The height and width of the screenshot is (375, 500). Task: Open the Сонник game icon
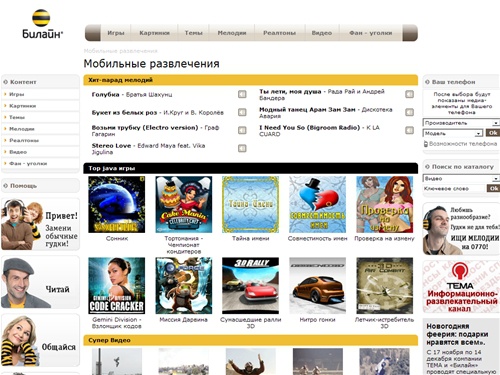117,204
